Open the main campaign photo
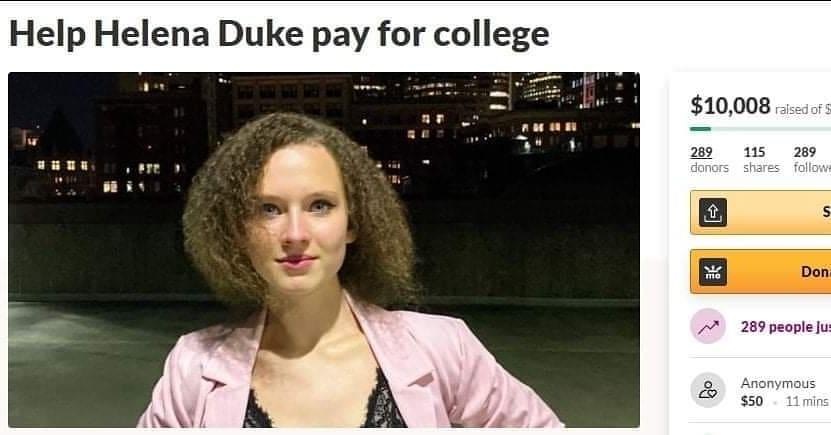This screenshot has width=831, height=435. (x=324, y=250)
